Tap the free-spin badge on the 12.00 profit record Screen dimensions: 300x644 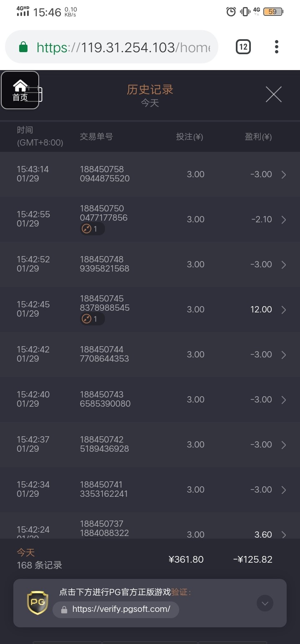pos(92,319)
